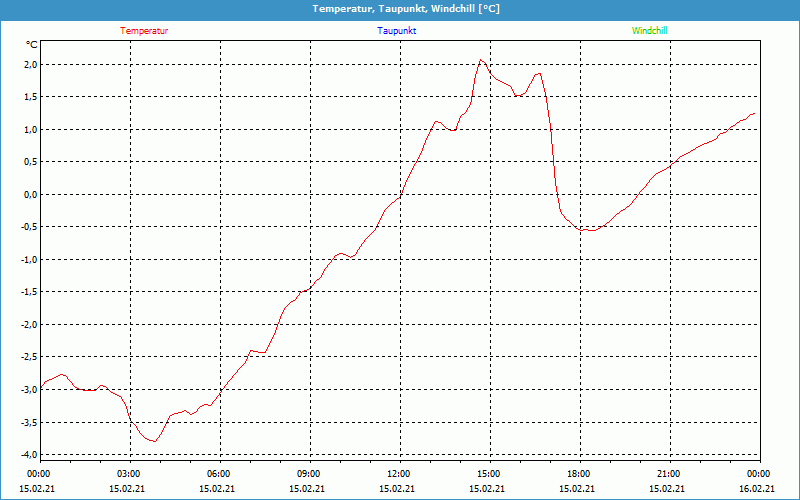Screen dimensions: 800x500
Task: Click the 16.02.21 date label
Action: pos(758,489)
